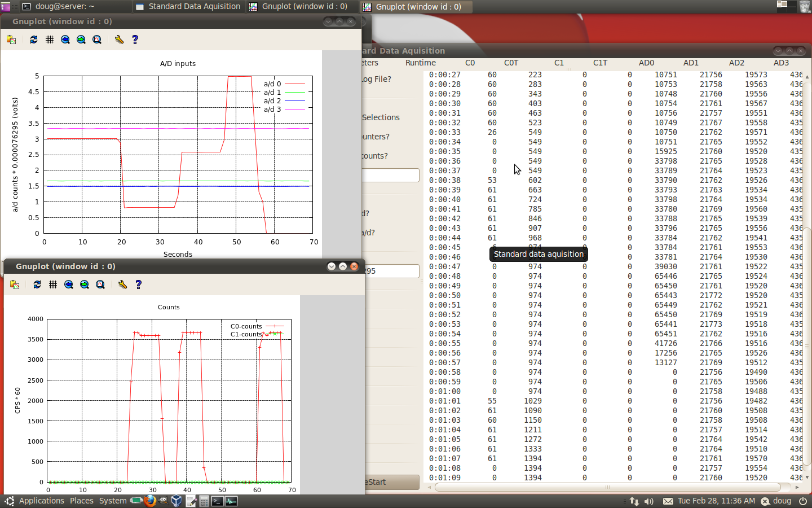Open configuration dialog of Counts plot
812x508 pixels.
click(x=122, y=284)
